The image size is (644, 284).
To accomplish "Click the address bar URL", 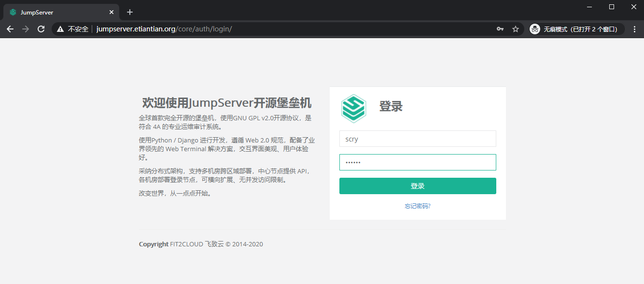I will pyautogui.click(x=164, y=29).
